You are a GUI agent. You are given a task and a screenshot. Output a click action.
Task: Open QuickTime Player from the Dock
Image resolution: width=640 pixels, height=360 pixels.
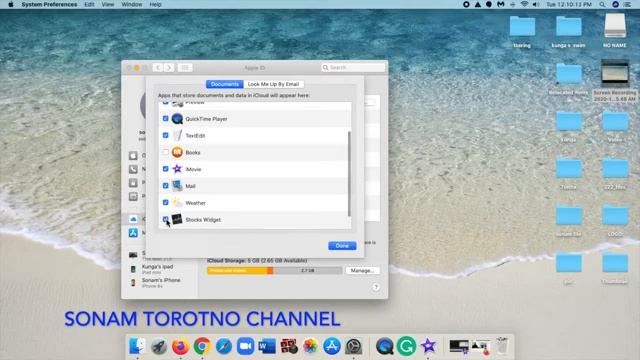coord(384,346)
